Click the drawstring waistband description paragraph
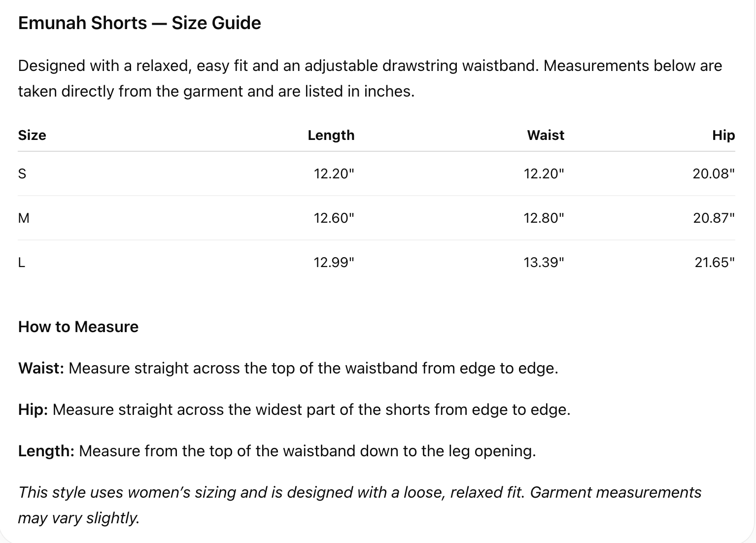 (x=370, y=78)
